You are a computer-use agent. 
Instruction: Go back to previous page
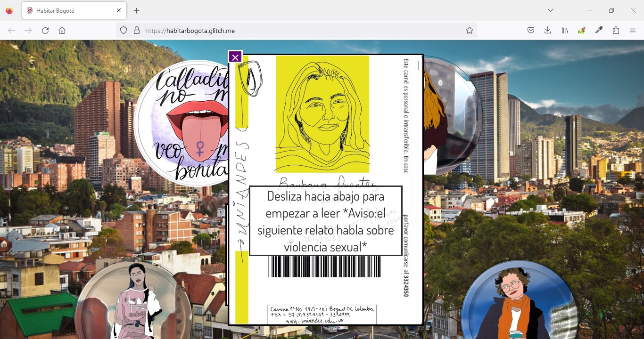[11, 31]
